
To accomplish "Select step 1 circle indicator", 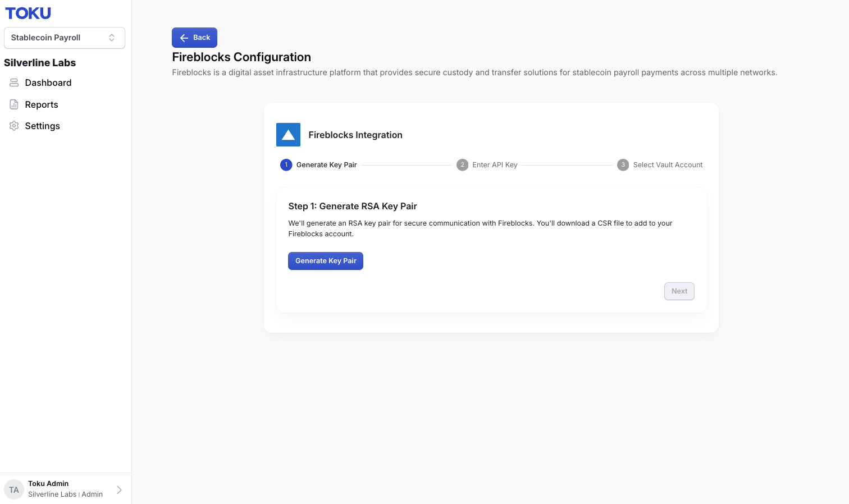I will pos(286,165).
